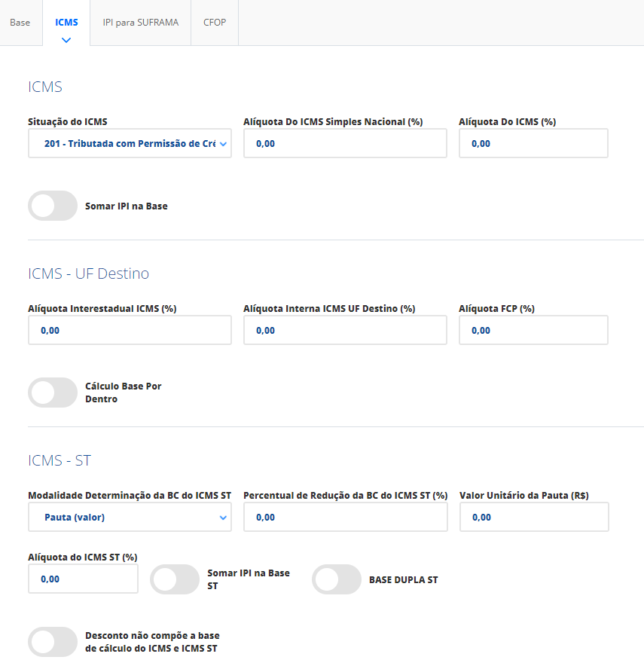Open the Base tab
This screenshot has width=644, height=666.
pos(20,23)
